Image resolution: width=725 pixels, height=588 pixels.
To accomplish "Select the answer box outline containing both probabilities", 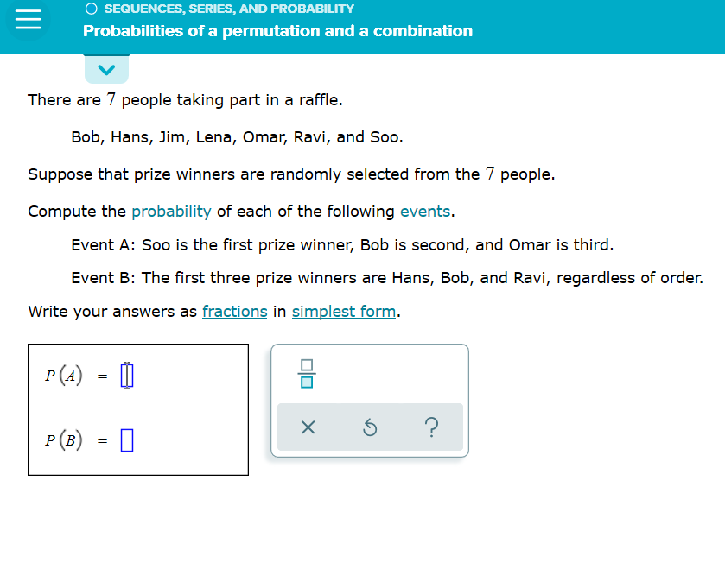I will pyautogui.click(x=138, y=409).
